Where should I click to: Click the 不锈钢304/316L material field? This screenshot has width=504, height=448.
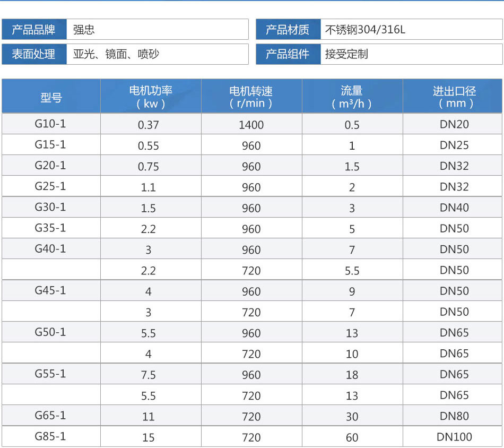coord(411,30)
